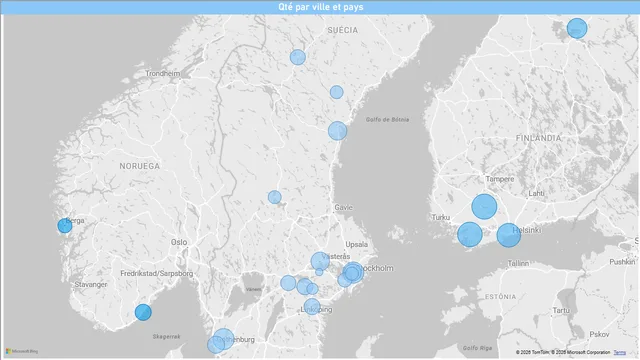Click the Skagerrak sea label
Screen dimensions: 640x360
click(166, 337)
